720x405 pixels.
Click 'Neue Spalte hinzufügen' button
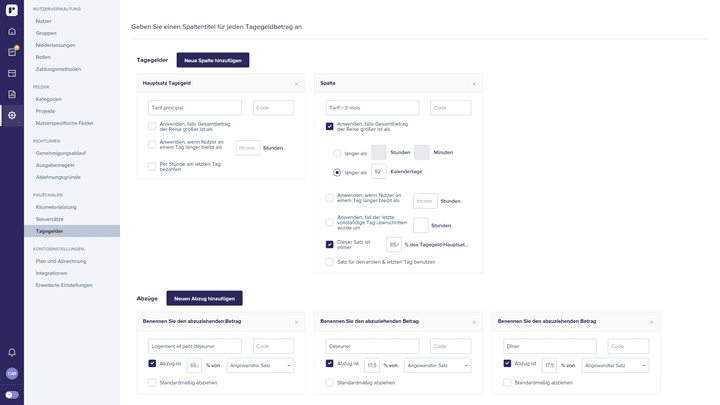pyautogui.click(x=212, y=60)
